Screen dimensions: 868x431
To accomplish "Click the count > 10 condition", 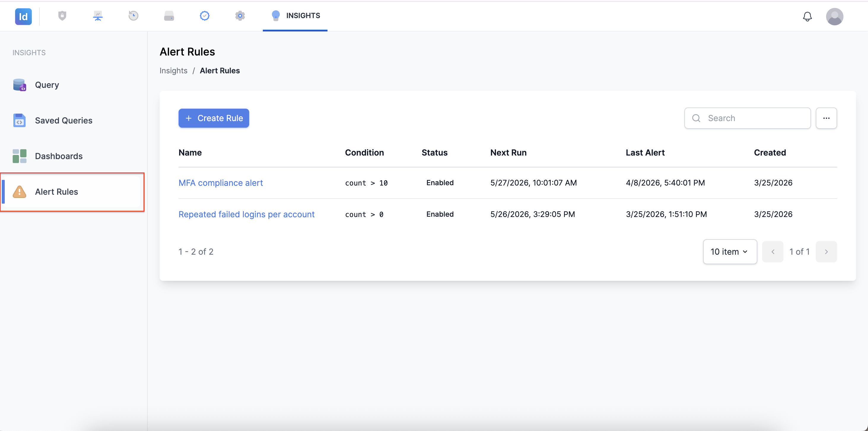I will pos(366,183).
